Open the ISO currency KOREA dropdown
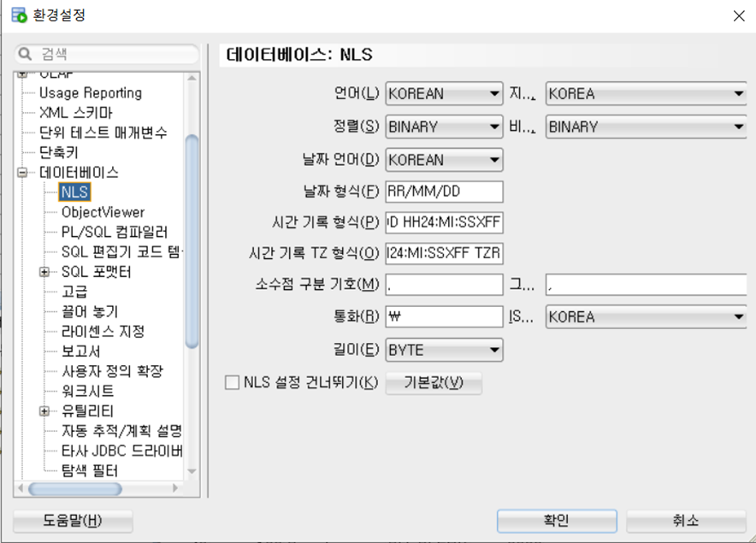Screen dimensions: 756x543 646,317
